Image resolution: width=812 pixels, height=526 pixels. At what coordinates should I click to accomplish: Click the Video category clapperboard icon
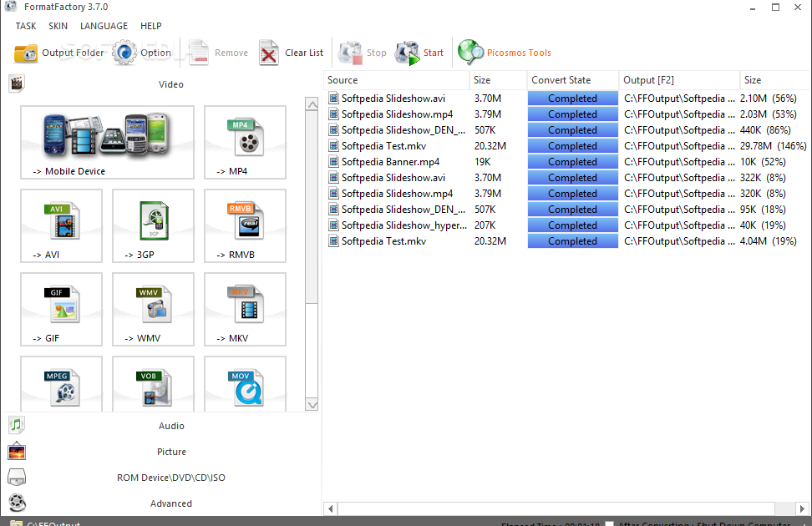click(17, 83)
